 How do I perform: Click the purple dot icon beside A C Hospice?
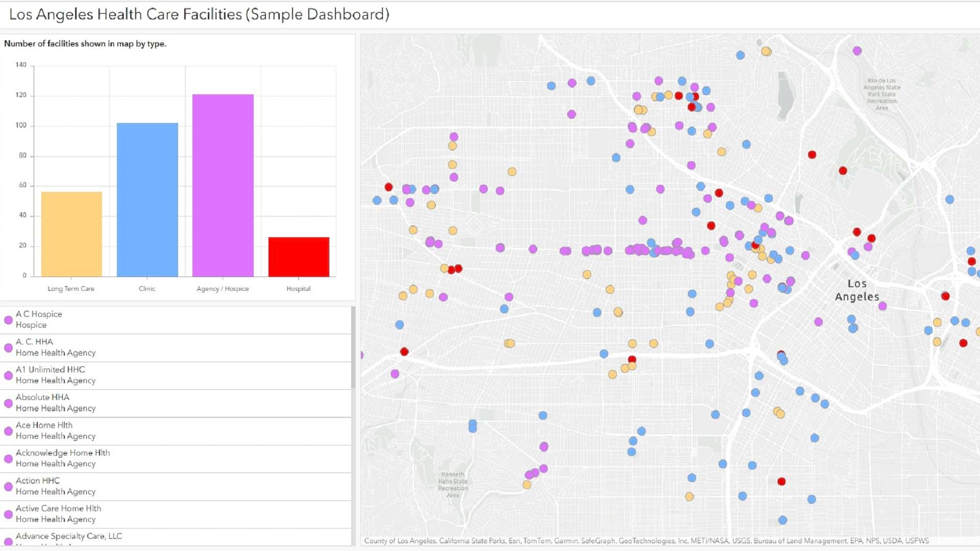[x=8, y=320]
